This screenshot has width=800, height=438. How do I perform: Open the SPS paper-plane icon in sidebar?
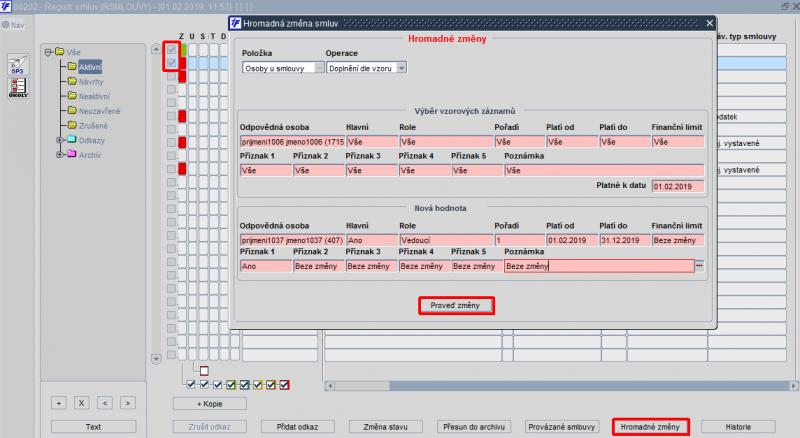18,64
